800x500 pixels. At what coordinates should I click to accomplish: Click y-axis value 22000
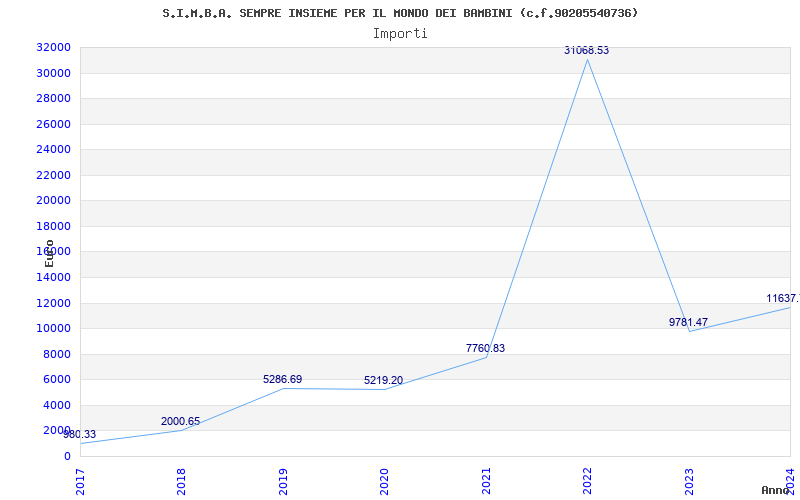(x=54, y=176)
